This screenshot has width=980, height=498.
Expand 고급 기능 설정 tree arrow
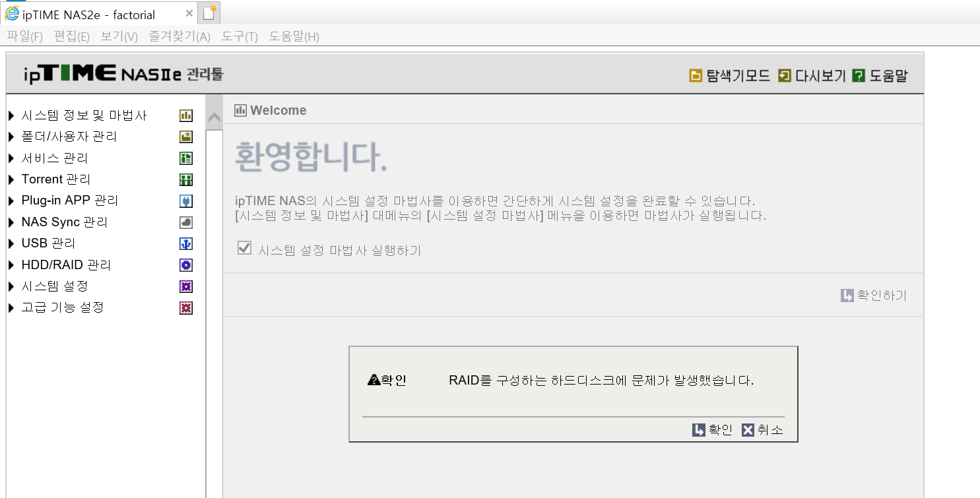11,307
